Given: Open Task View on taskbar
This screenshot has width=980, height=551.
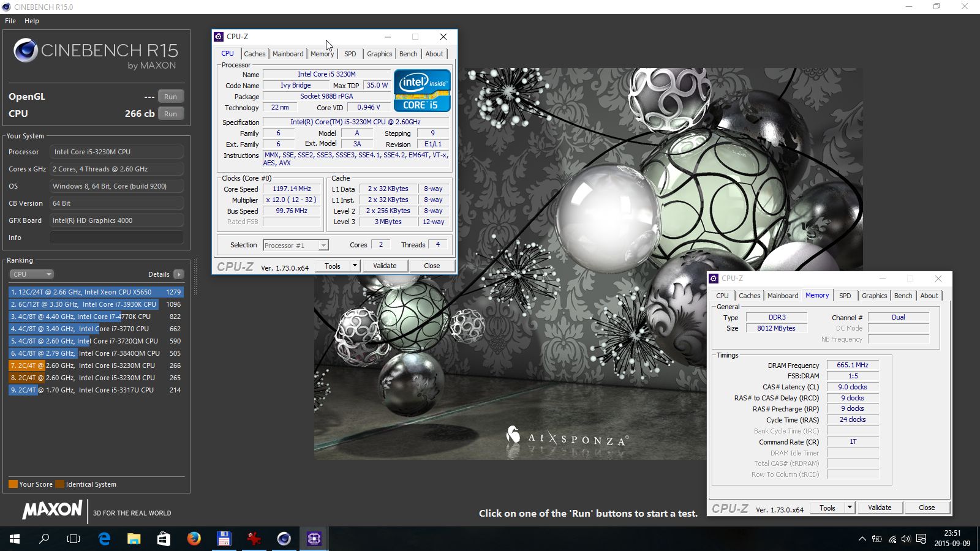Looking at the screenshot, I should (73, 539).
